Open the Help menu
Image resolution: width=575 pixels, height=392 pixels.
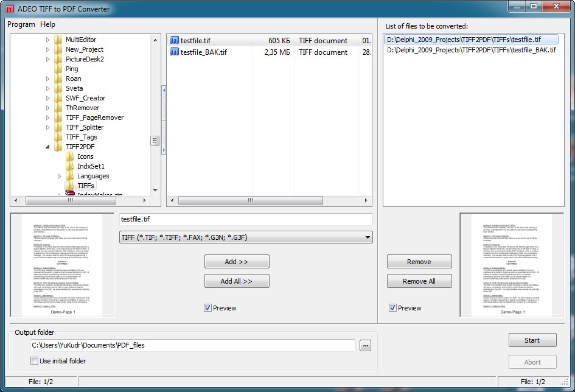pyautogui.click(x=47, y=24)
